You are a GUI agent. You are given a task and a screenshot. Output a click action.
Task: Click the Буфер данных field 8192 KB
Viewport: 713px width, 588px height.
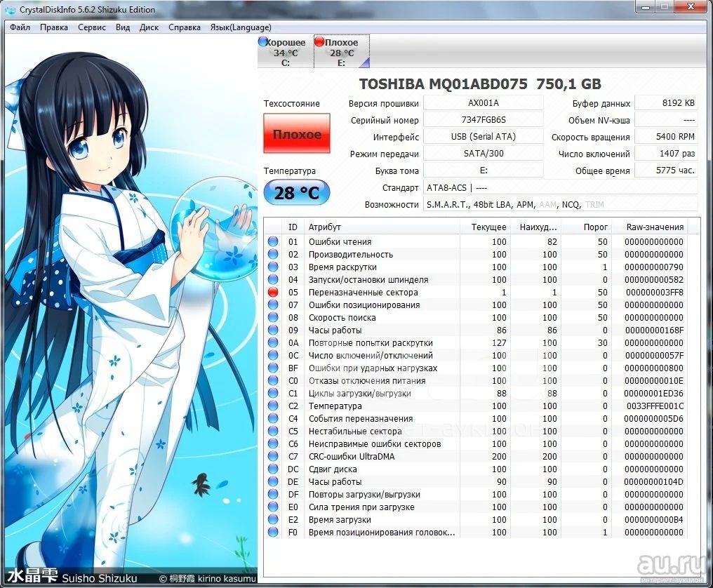[666, 102]
